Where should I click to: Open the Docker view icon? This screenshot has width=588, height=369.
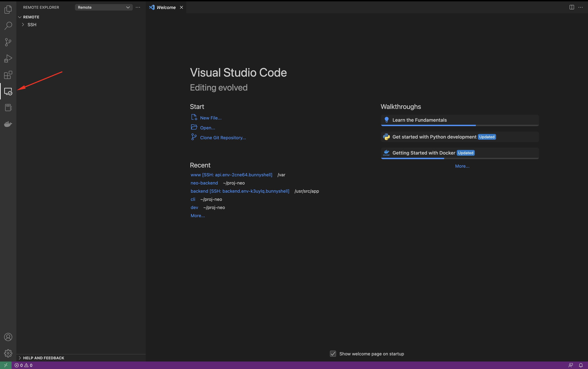coord(8,124)
